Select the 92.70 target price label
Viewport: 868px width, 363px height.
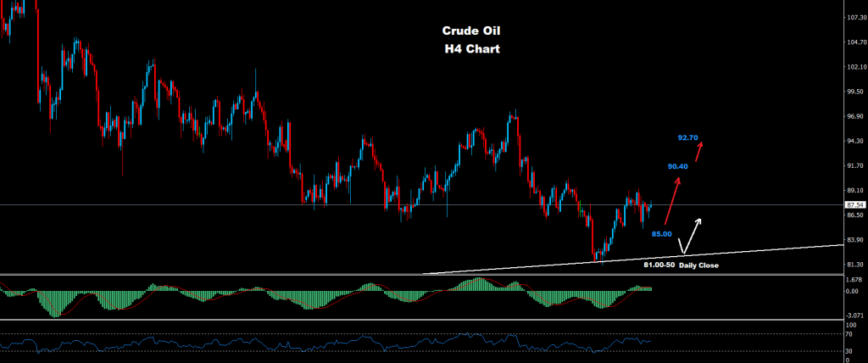point(687,137)
